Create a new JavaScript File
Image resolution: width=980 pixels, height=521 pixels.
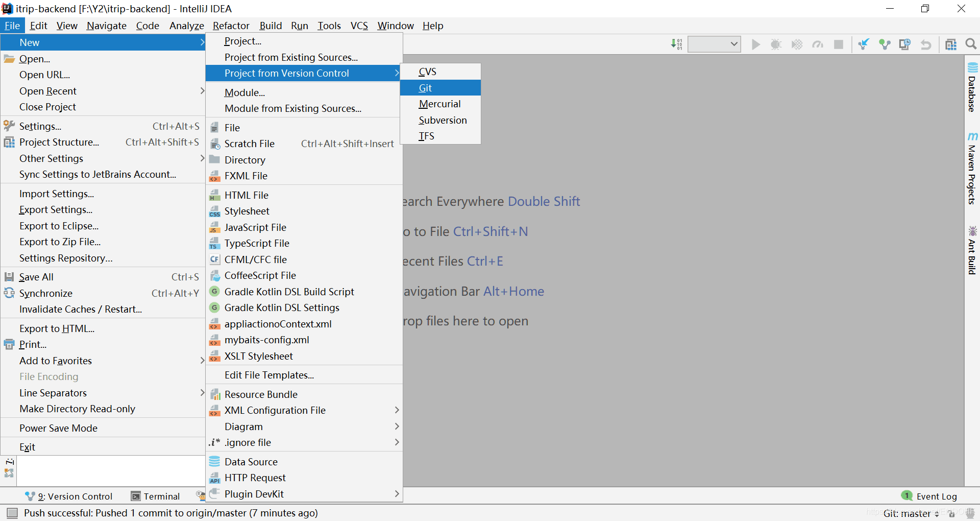(x=304, y=227)
